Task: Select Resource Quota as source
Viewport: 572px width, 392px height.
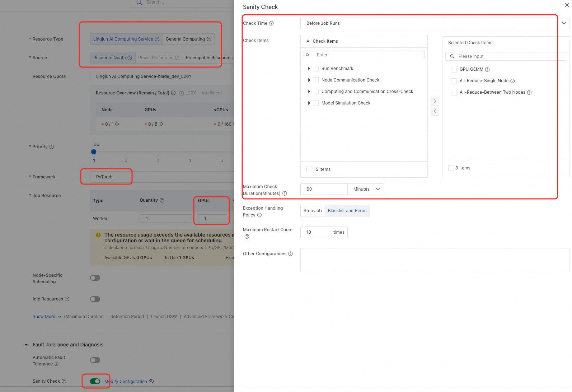Action: pyautogui.click(x=113, y=58)
